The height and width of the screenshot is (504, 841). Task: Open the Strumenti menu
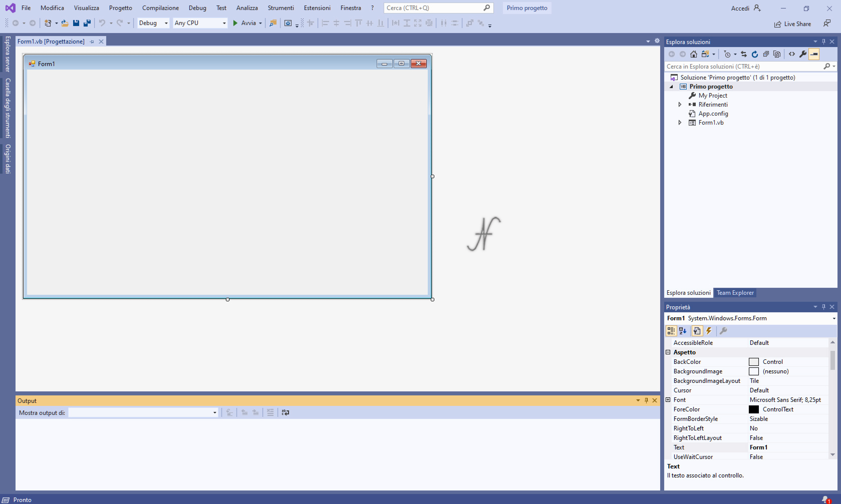click(x=281, y=8)
